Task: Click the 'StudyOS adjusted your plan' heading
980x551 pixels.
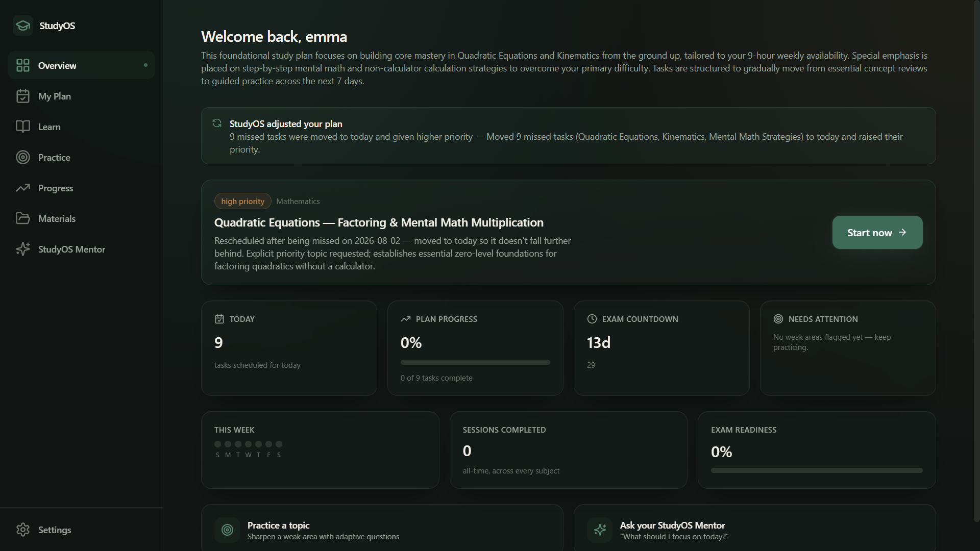Action: pos(286,123)
